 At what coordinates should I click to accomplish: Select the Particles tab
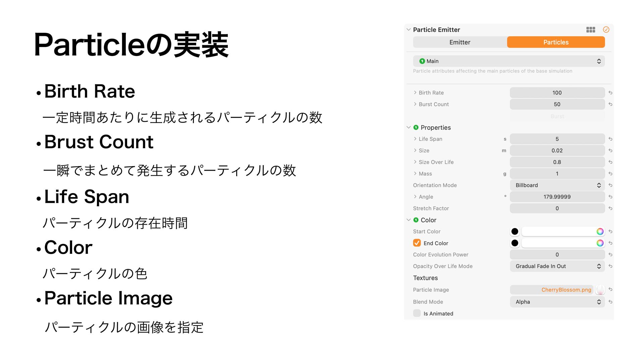pos(556,42)
